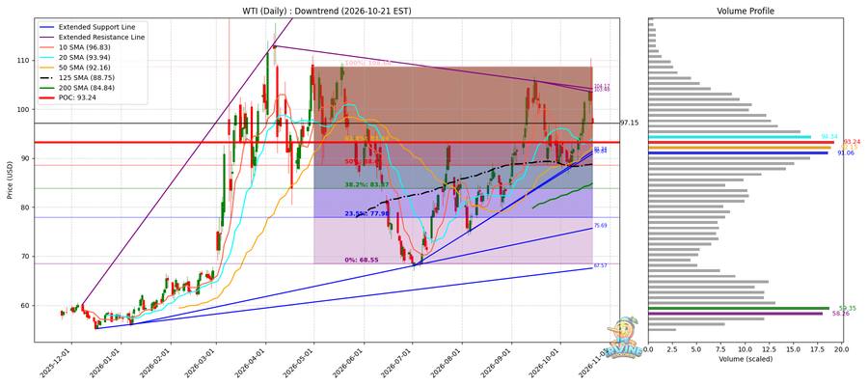Image resolution: width=868 pixels, height=386 pixels.
Task: Click the 15.0 volume axis tick
Action: point(794,349)
